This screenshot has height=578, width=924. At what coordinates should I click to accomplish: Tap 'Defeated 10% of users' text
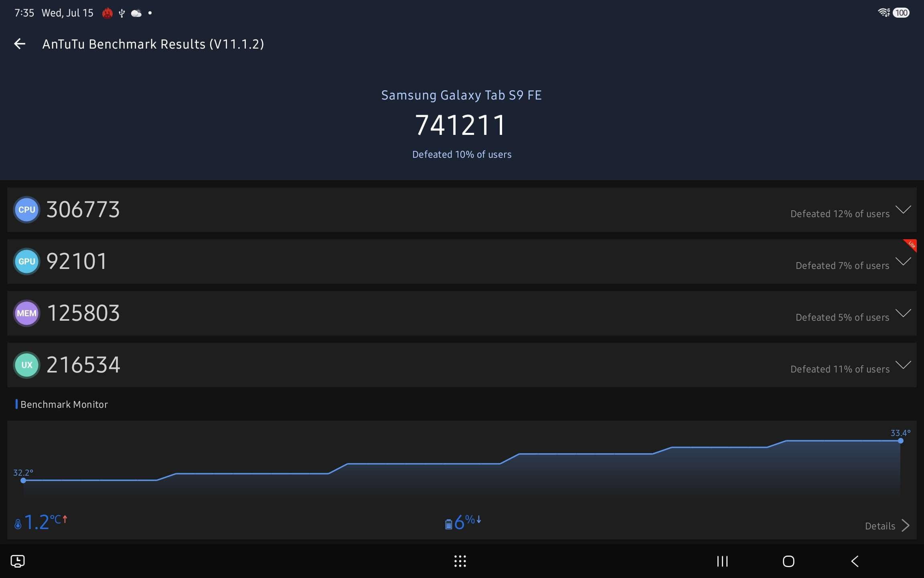[462, 155]
